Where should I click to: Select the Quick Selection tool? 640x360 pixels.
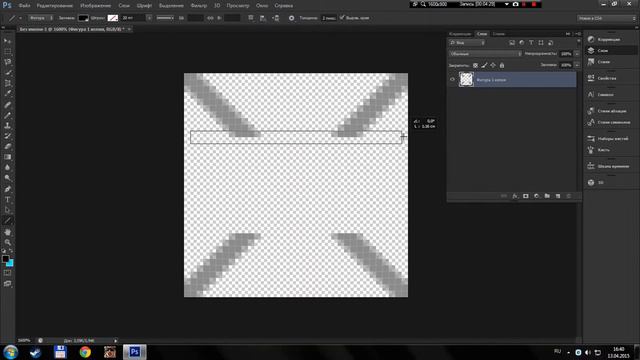point(7,73)
